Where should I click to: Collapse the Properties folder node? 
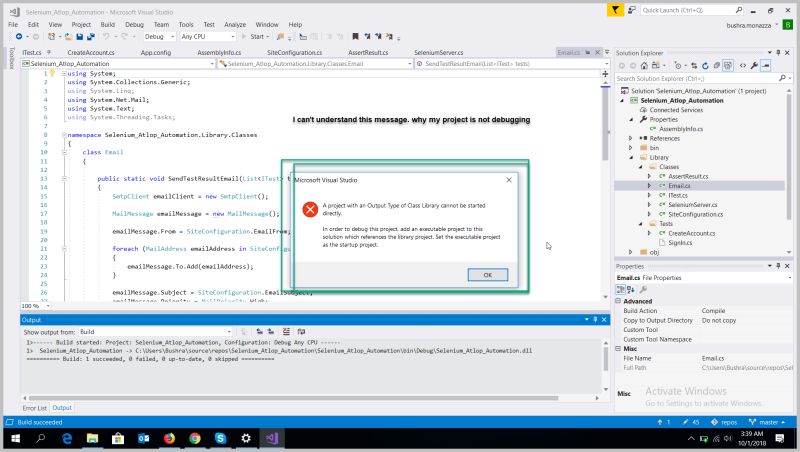coord(631,119)
